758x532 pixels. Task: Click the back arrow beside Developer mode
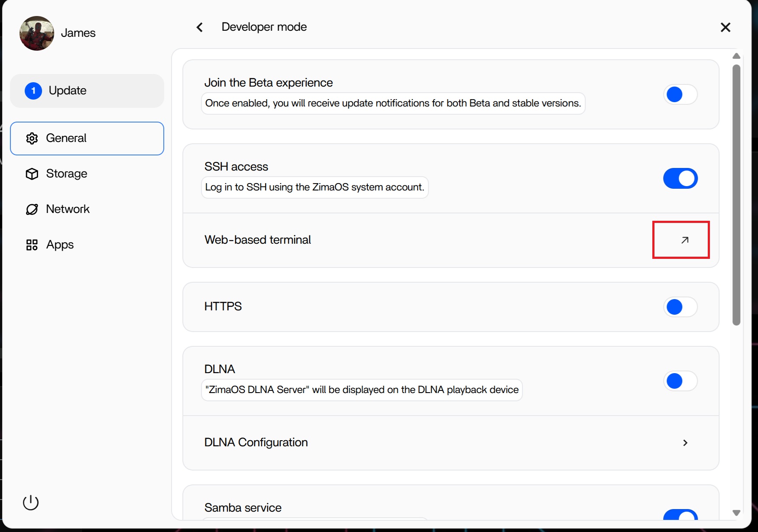click(x=200, y=27)
